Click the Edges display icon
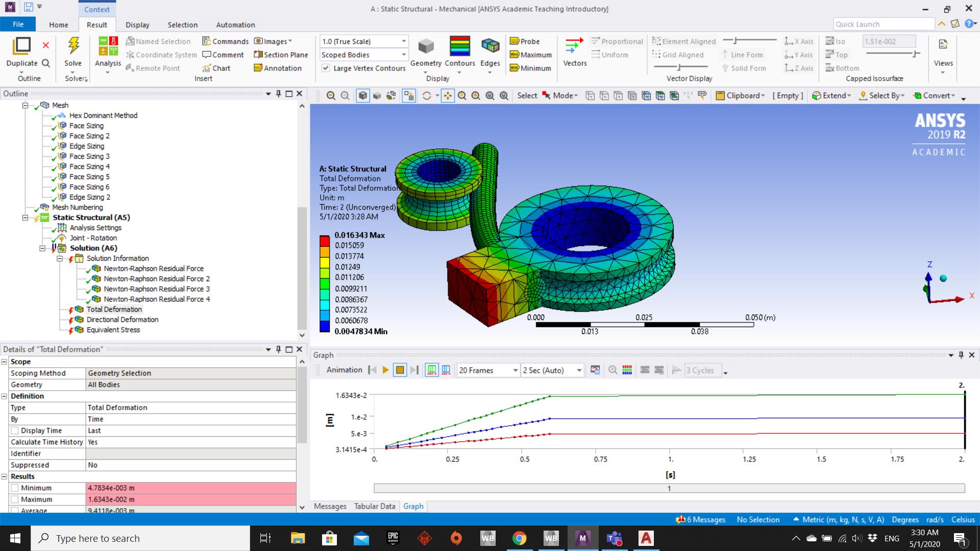 click(x=490, y=46)
